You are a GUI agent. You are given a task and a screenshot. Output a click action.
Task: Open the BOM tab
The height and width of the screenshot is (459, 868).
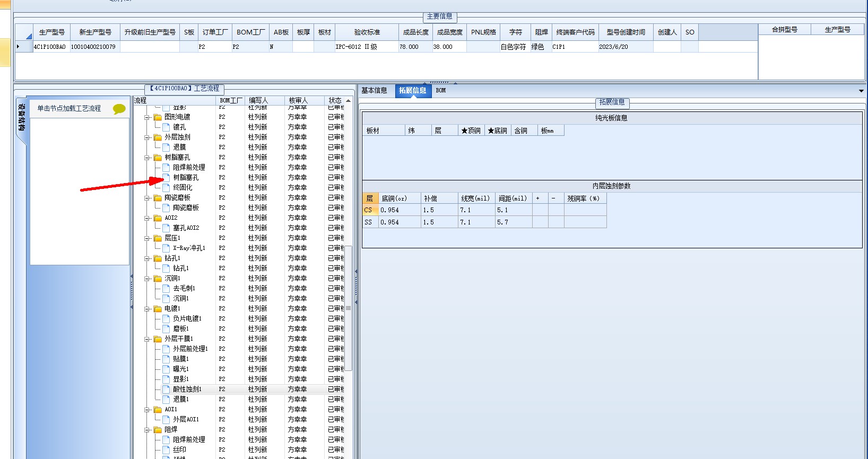(441, 91)
